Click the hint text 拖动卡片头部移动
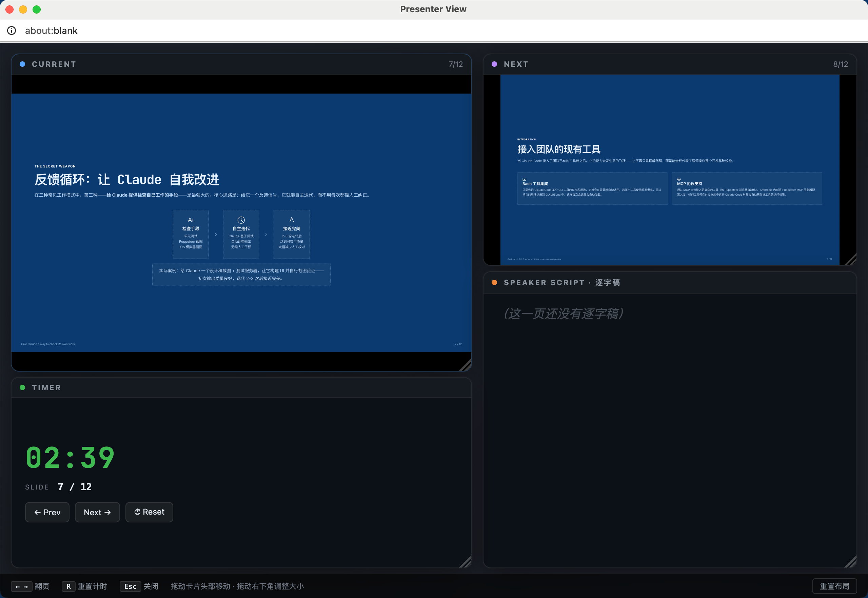Image resolution: width=868 pixels, height=598 pixels. pos(200,586)
